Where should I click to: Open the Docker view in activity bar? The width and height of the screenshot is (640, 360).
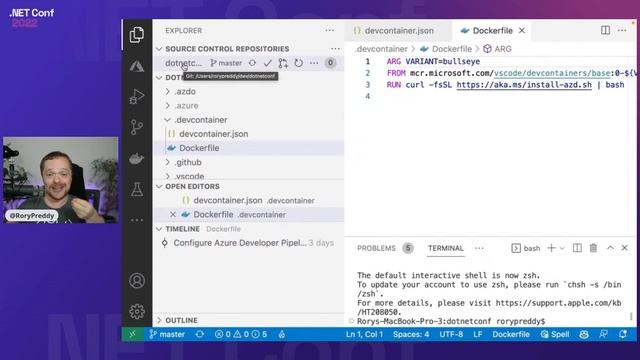tap(137, 158)
